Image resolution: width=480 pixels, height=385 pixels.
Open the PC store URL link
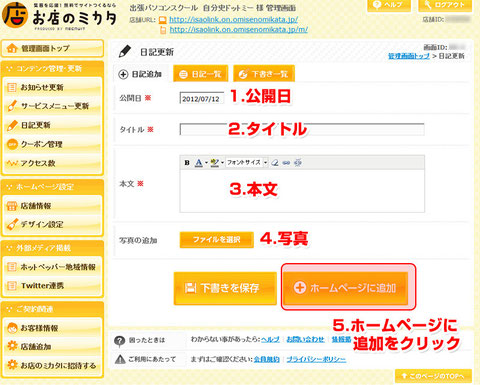pos(233,20)
